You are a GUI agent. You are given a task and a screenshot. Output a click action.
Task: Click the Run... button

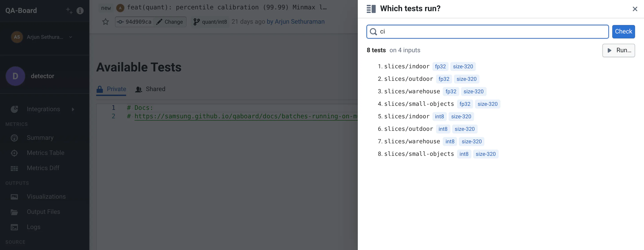point(619,50)
